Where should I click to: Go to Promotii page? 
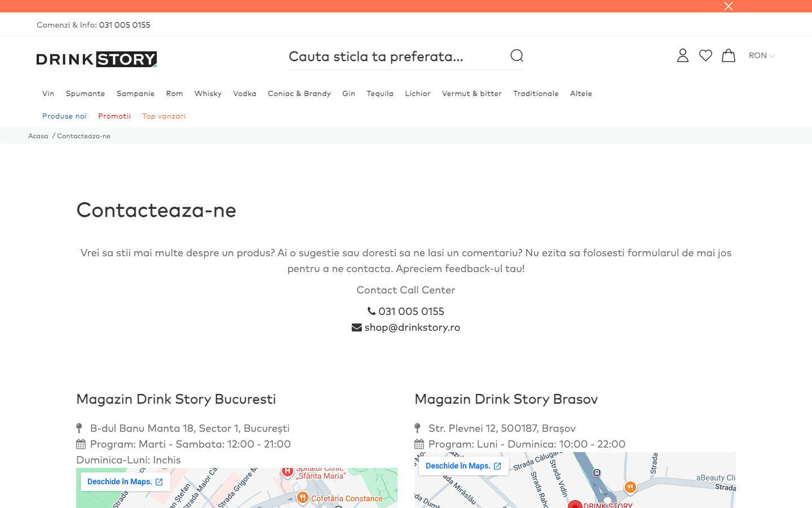pyautogui.click(x=114, y=116)
